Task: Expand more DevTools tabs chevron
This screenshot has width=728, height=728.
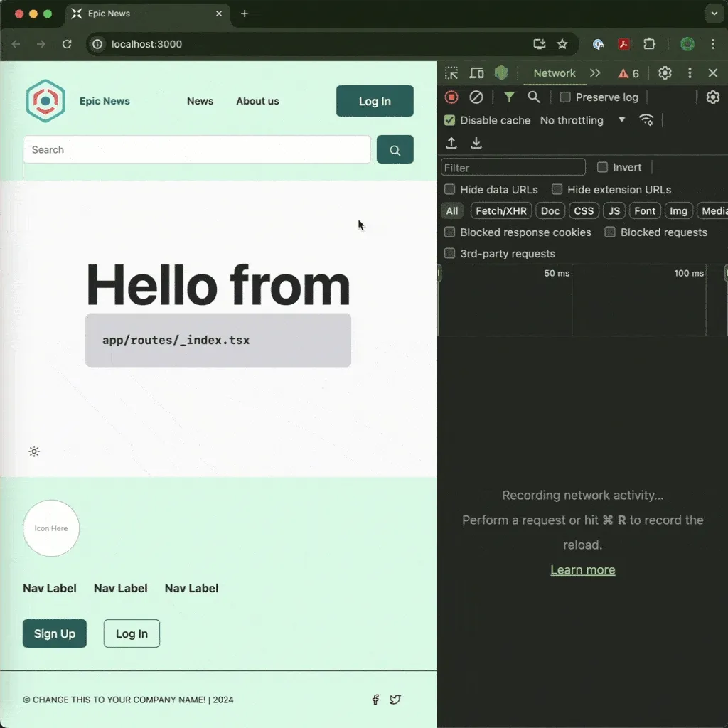Action: coord(595,73)
